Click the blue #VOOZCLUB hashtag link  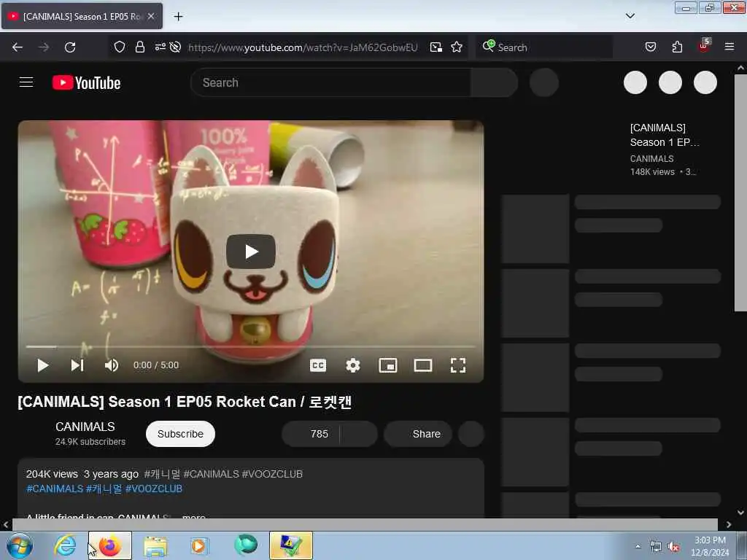coord(154,489)
